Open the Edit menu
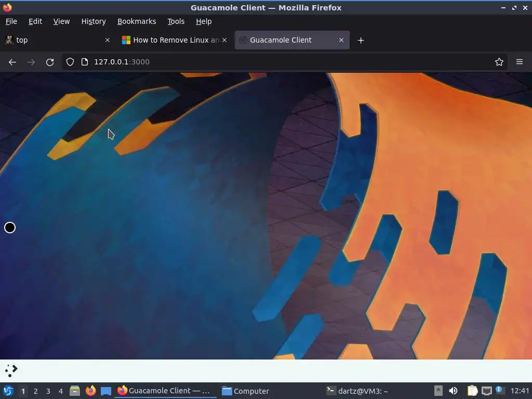Image resolution: width=532 pixels, height=399 pixels. (x=35, y=21)
